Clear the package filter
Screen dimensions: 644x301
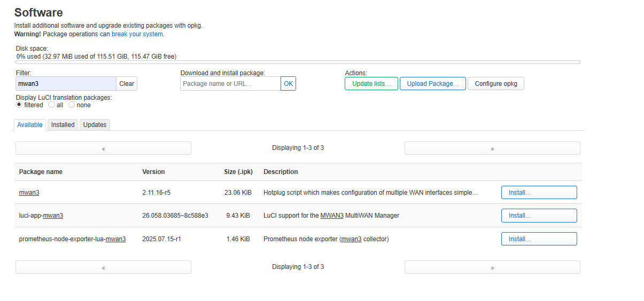[x=127, y=84]
